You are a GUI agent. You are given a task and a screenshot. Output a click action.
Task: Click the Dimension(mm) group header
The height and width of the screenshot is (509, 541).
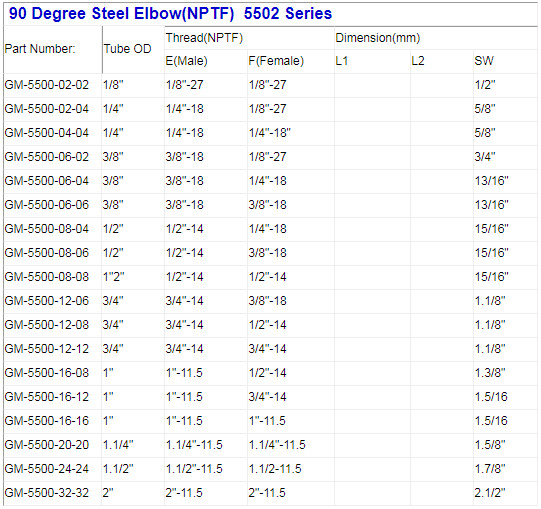pyautogui.click(x=378, y=38)
